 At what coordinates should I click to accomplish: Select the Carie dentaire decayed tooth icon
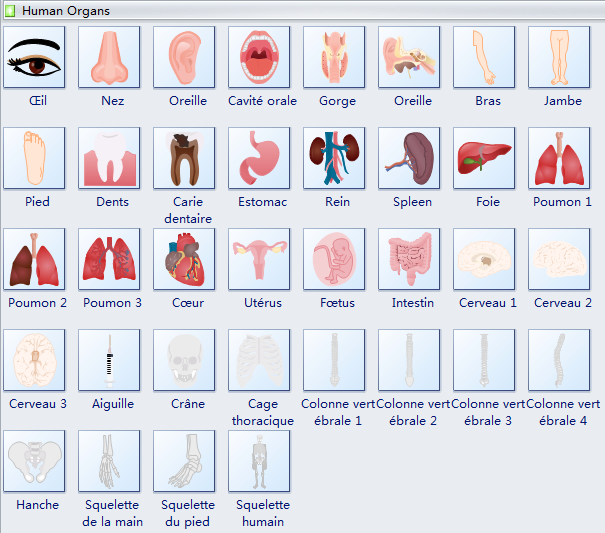(x=184, y=158)
